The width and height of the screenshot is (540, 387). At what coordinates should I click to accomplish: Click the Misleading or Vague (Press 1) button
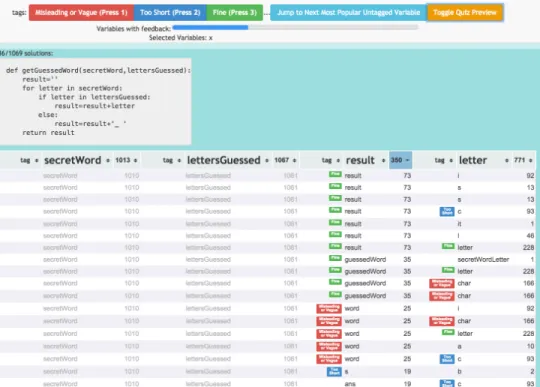tap(81, 13)
